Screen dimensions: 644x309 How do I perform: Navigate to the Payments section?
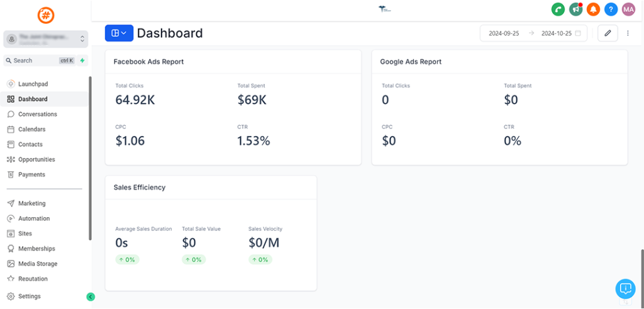click(x=31, y=174)
